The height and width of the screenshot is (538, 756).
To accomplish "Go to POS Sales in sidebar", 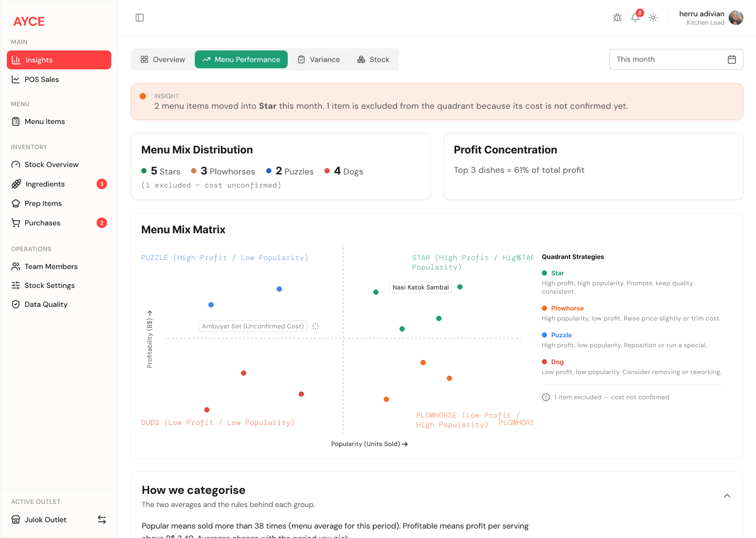I will [59, 79].
